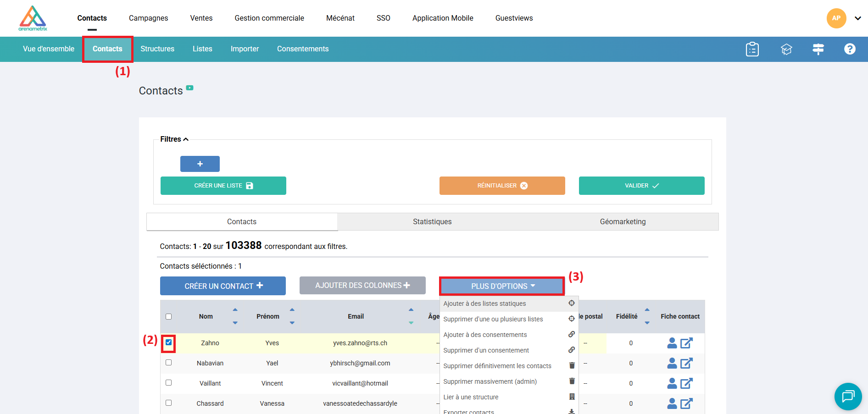This screenshot has height=414, width=868.
Task: Open external edit icon for Nabavian
Action: click(686, 363)
